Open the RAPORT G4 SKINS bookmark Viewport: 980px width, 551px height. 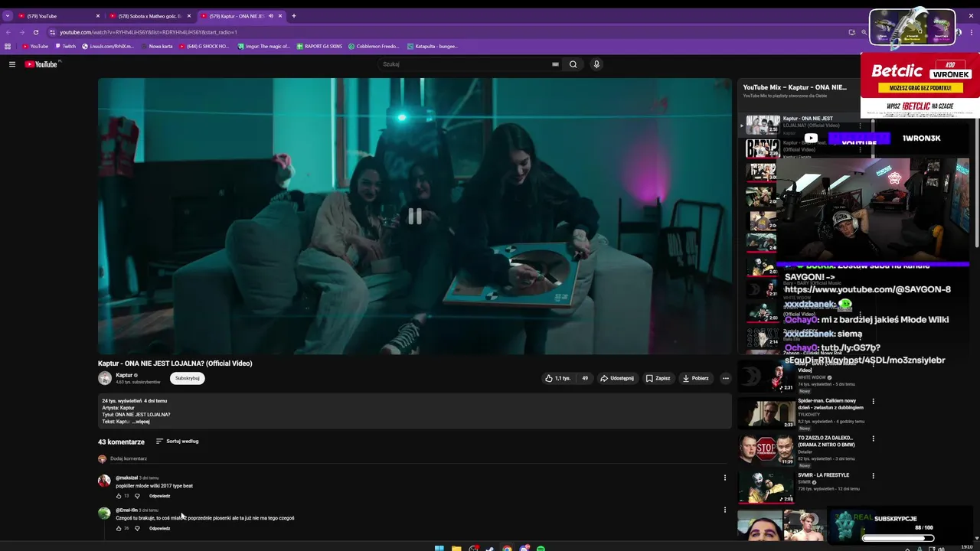click(x=319, y=46)
